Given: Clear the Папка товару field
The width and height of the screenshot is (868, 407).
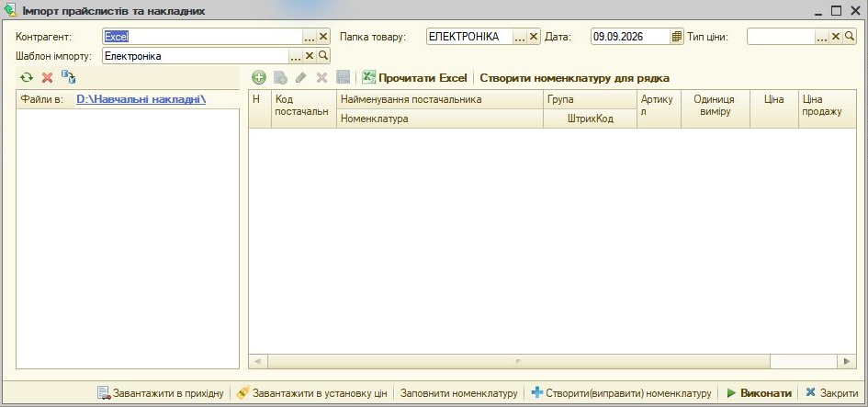Looking at the screenshot, I should point(534,37).
